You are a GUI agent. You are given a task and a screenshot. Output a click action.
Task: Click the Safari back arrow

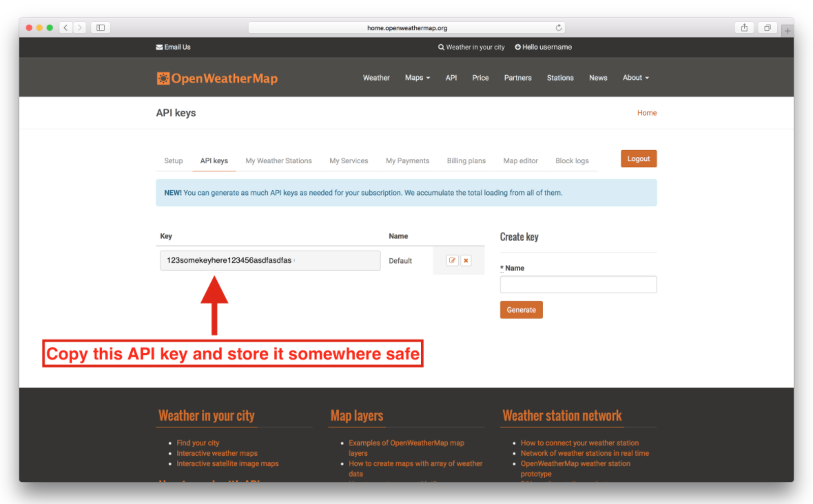[x=66, y=28]
